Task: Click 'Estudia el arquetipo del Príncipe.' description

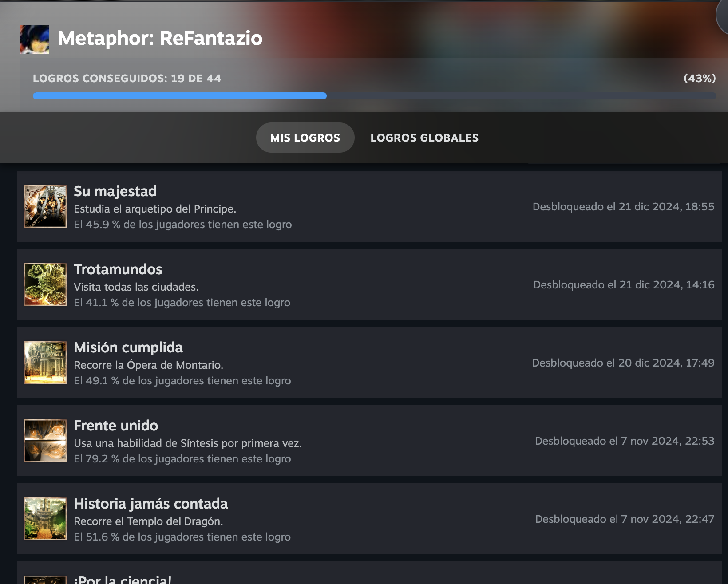Action: (155, 209)
